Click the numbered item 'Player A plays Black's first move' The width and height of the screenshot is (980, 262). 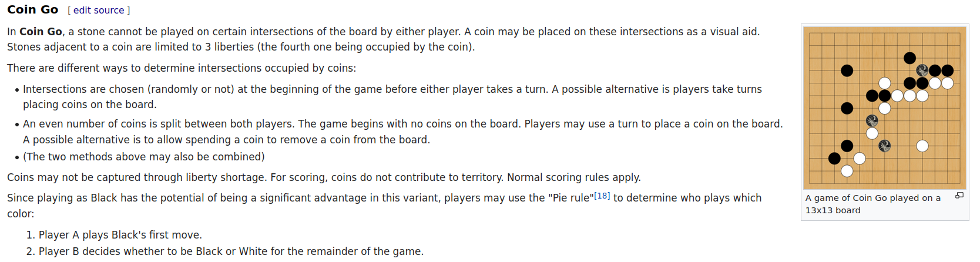point(120,235)
